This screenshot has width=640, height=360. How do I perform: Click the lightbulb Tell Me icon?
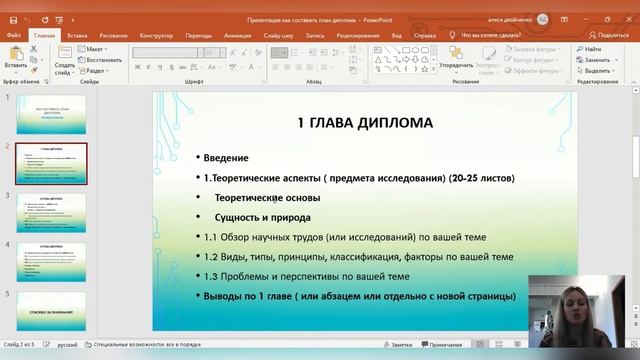click(x=452, y=36)
